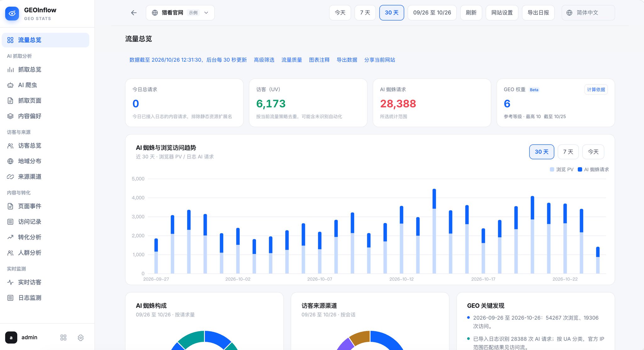Click the admin avatar icon
Image resolution: width=644 pixels, height=350 pixels.
pos(11,337)
